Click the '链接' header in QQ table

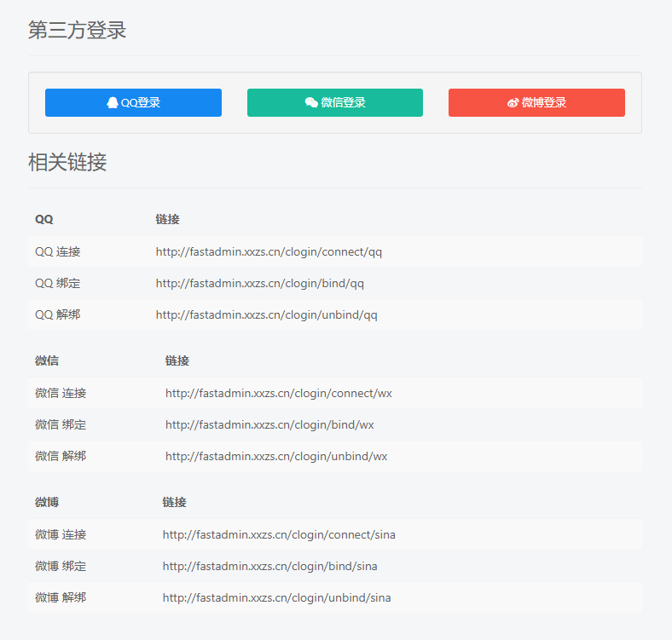click(167, 219)
